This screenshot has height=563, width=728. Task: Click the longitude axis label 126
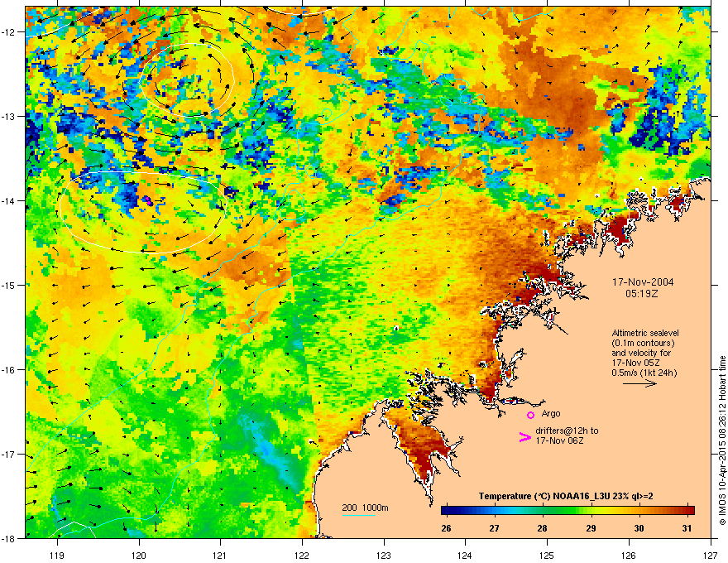click(629, 555)
